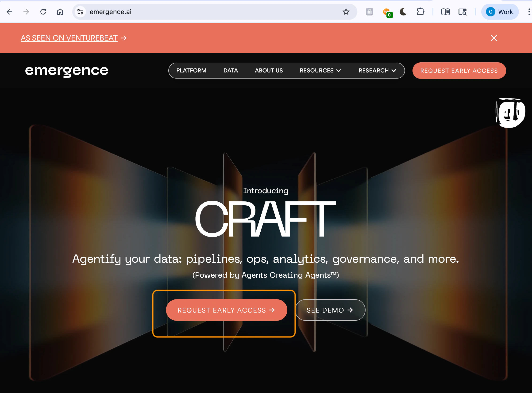This screenshot has width=532, height=393.
Task: Expand the Resources dropdown menu
Action: [320, 71]
